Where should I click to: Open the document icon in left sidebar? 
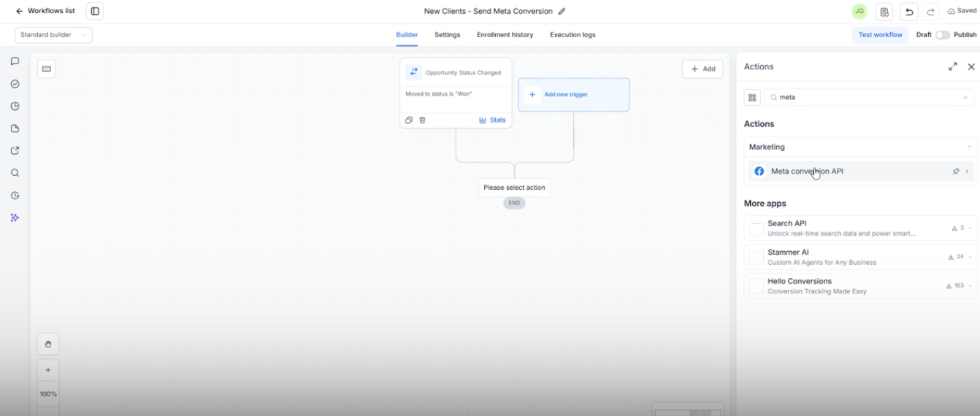(15, 128)
